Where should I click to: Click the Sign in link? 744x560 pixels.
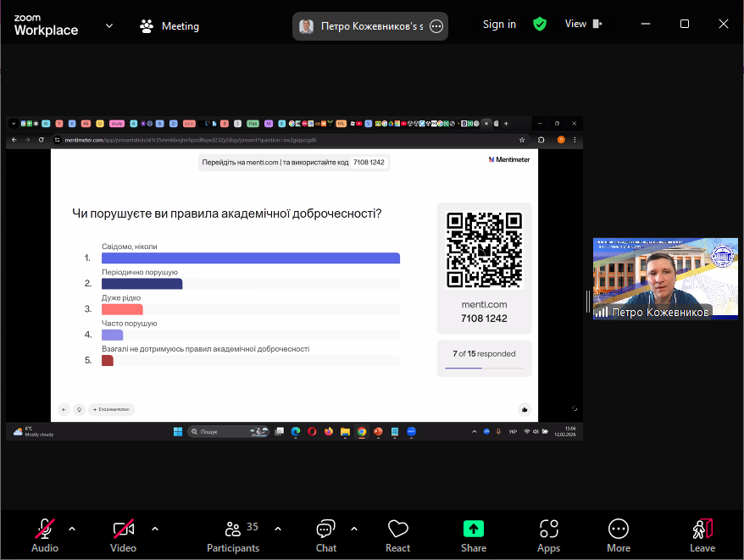coord(499,24)
